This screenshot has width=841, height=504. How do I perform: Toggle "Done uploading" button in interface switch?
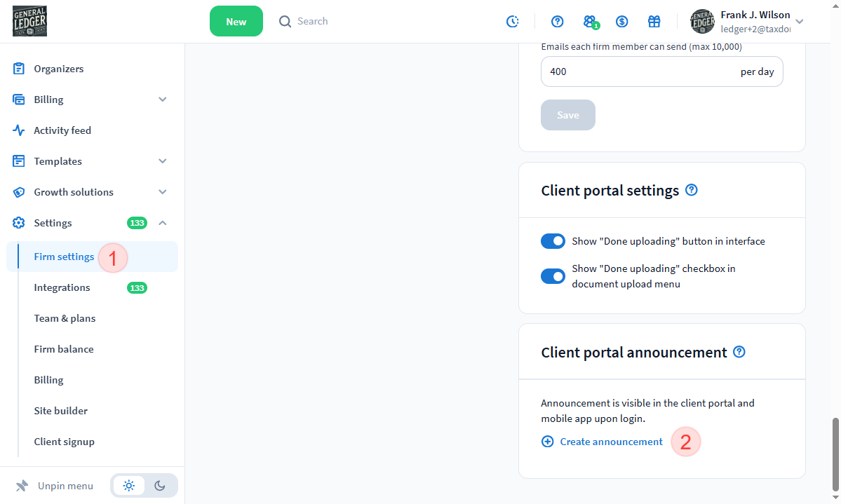coord(553,241)
